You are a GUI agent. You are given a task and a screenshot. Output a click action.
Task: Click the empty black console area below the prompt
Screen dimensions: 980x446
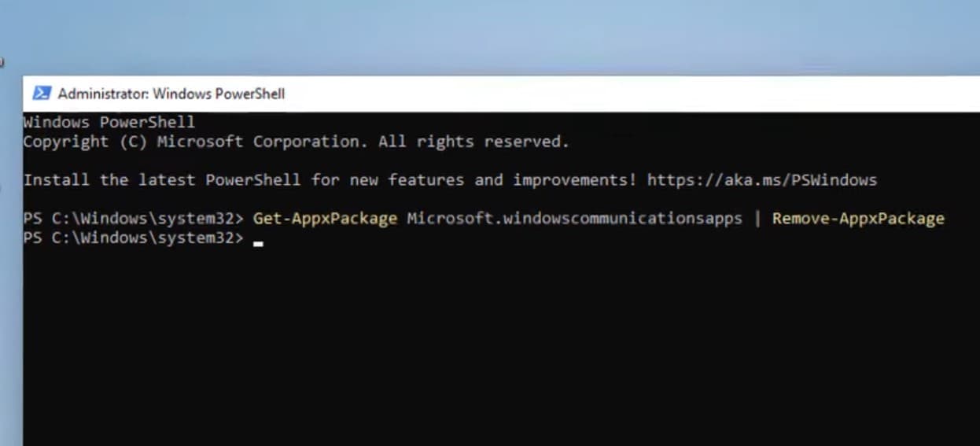(501, 346)
